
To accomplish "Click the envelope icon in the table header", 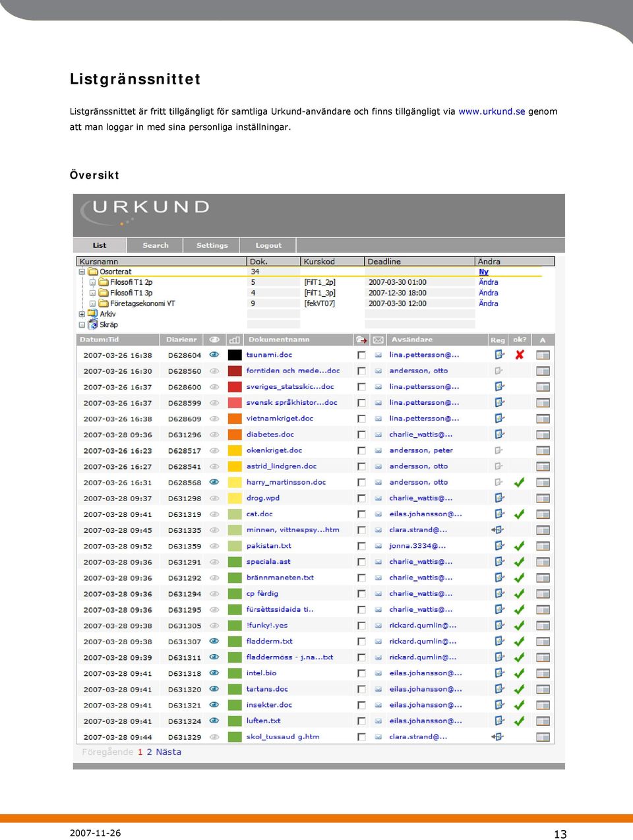I will click(x=378, y=340).
